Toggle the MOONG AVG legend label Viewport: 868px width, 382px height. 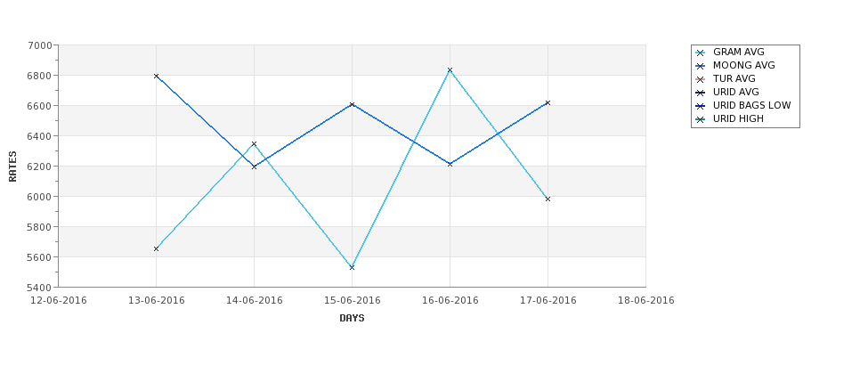(744, 65)
